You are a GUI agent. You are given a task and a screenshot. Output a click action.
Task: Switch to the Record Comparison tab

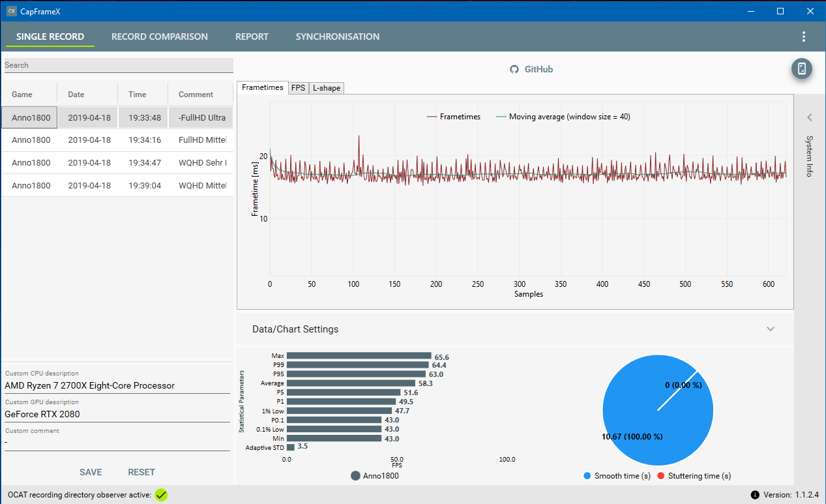pyautogui.click(x=160, y=37)
